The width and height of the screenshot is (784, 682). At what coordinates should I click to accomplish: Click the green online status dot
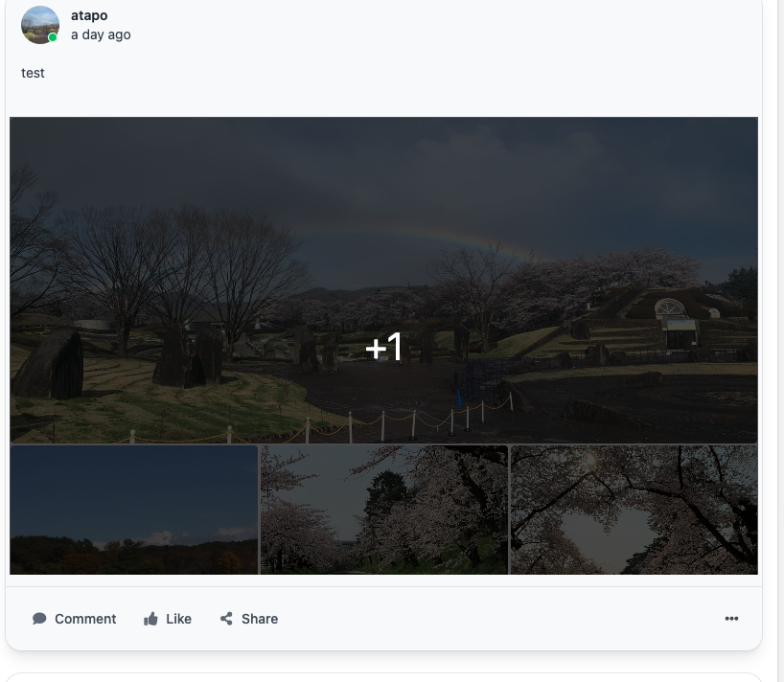pos(53,37)
